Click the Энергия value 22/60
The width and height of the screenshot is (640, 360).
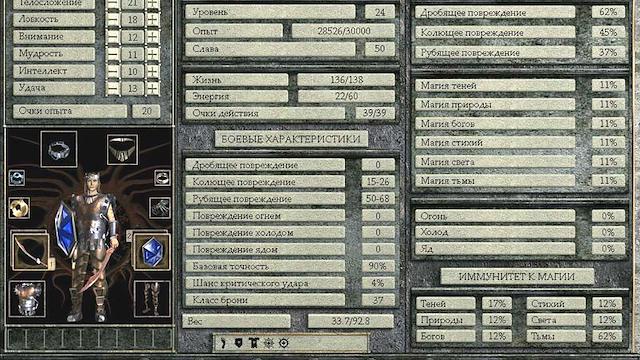coord(346,96)
